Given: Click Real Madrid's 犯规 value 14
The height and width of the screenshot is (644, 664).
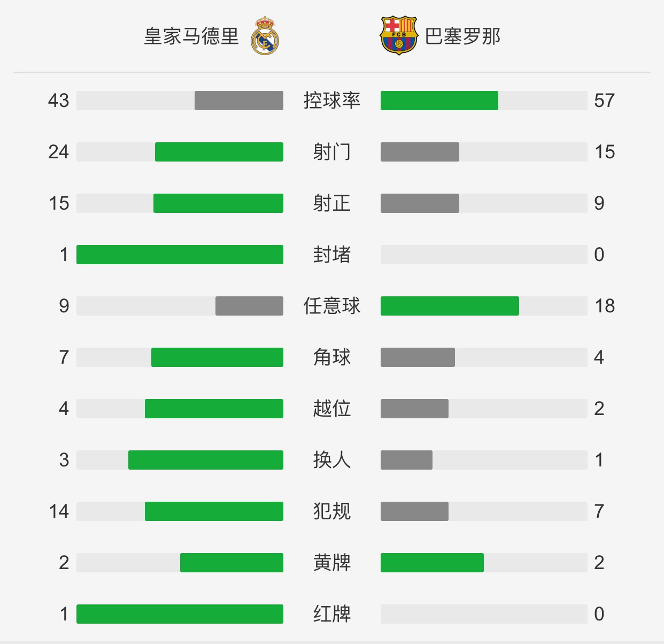Looking at the screenshot, I should [x=59, y=511].
